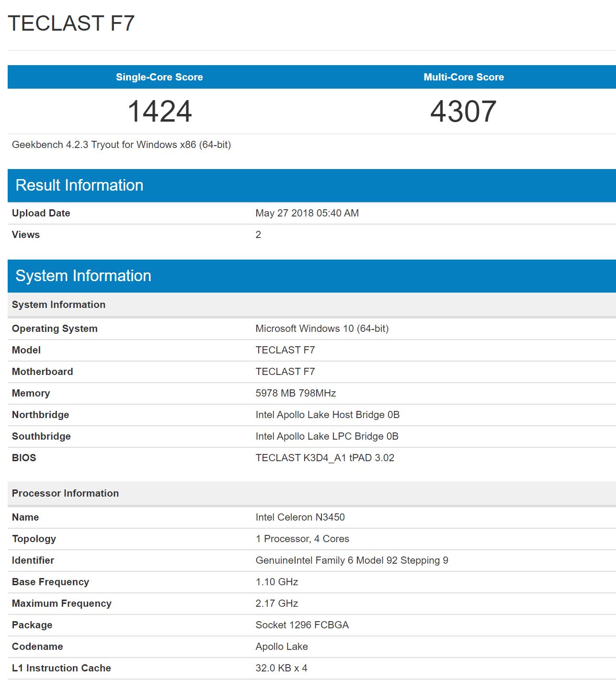
Task: Click the Operating System label
Action: click(x=55, y=329)
